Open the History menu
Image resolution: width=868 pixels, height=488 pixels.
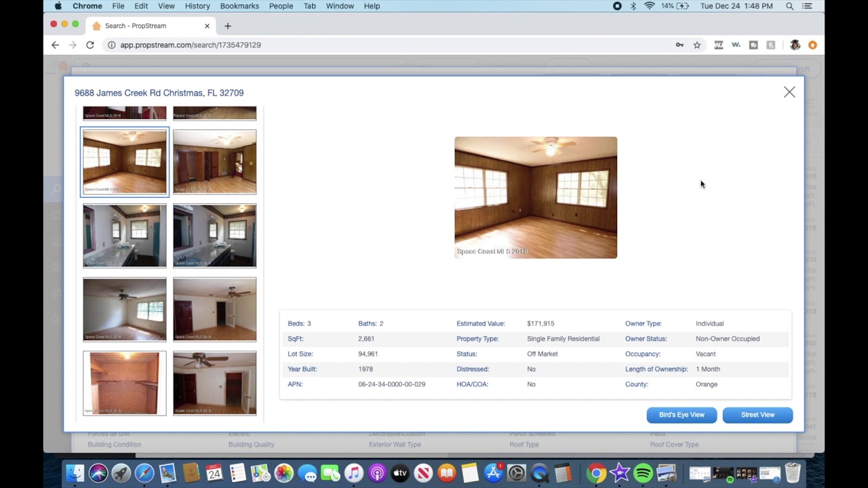(x=197, y=6)
